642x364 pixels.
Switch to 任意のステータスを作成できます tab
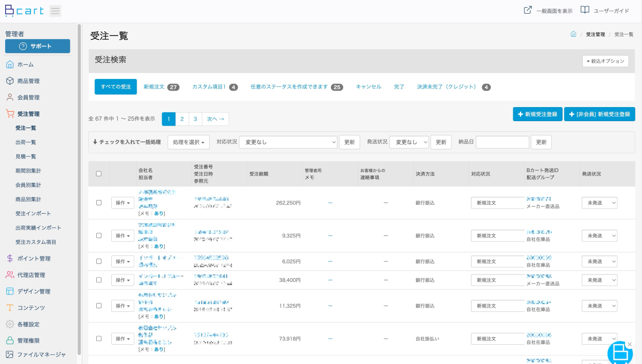[296, 87]
